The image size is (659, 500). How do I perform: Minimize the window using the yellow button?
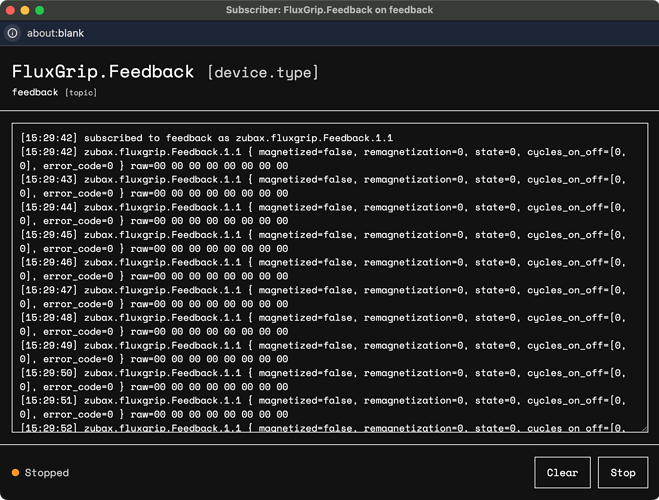(x=25, y=10)
